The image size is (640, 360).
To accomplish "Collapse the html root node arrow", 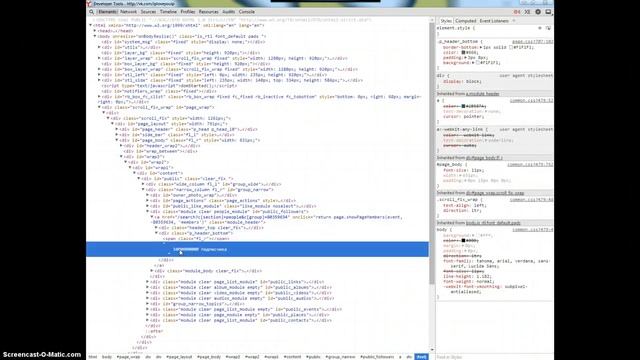I will coord(91,25).
